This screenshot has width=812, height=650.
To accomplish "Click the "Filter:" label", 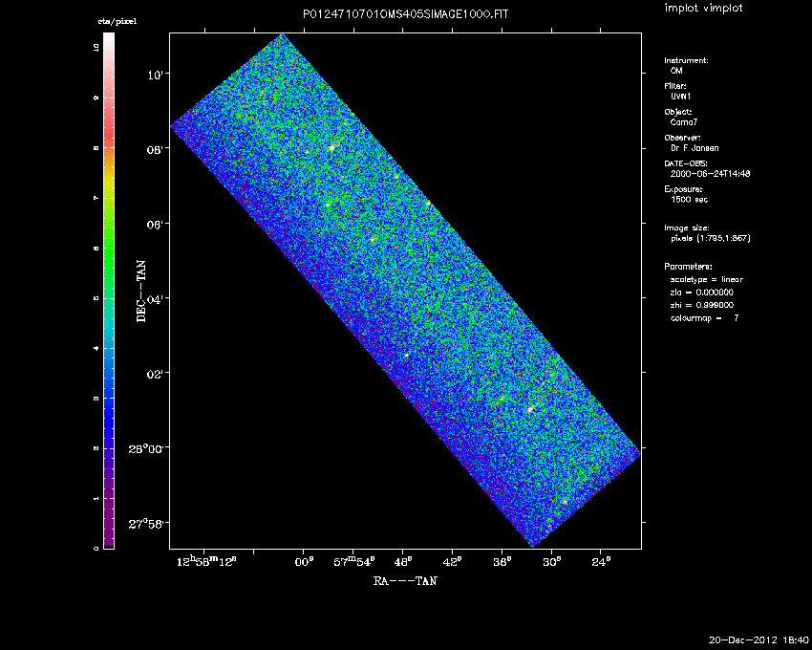I will (x=675, y=86).
